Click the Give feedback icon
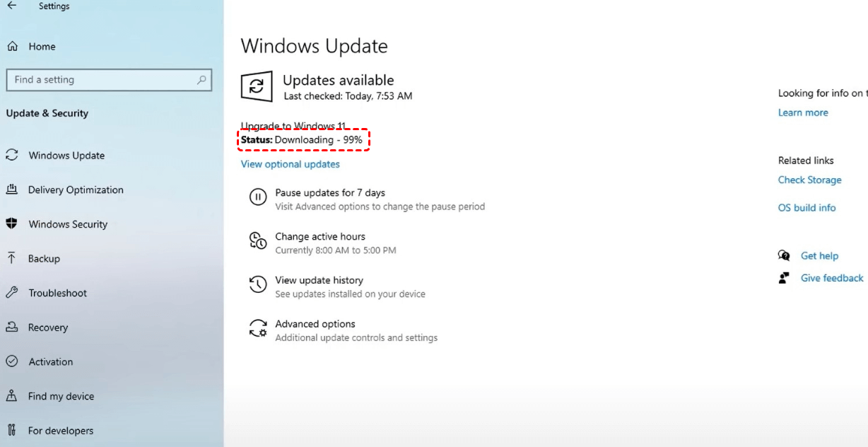 tap(784, 278)
